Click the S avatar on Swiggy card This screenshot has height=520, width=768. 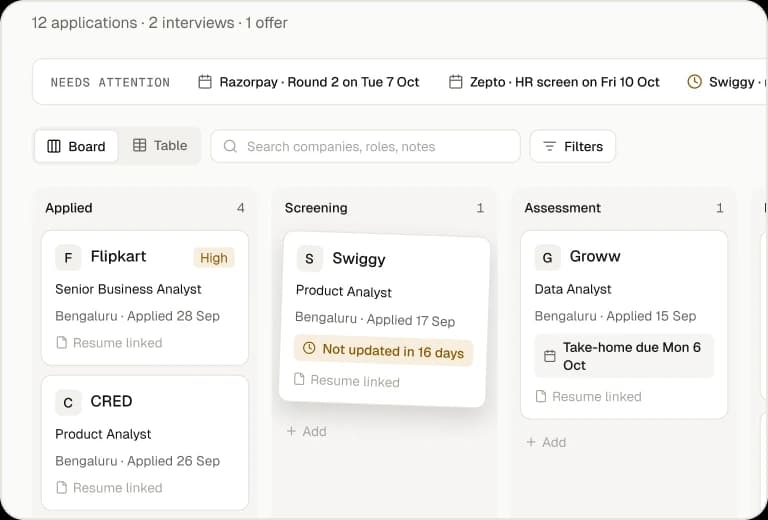click(x=310, y=259)
